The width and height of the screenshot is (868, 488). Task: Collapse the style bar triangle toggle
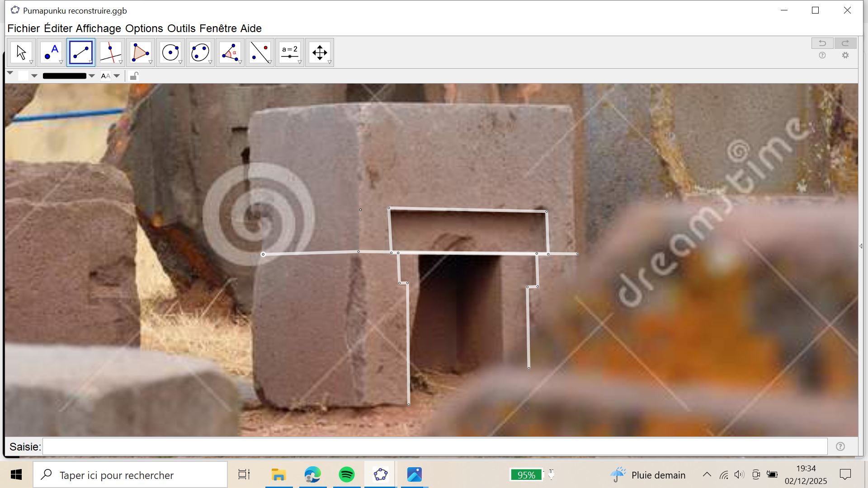tap(10, 73)
